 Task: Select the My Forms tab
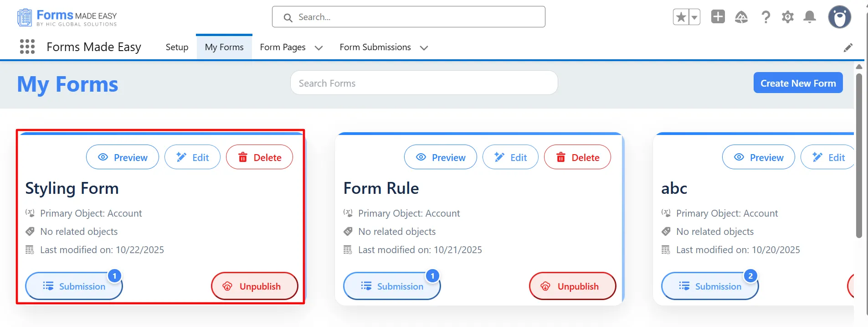[x=224, y=47]
